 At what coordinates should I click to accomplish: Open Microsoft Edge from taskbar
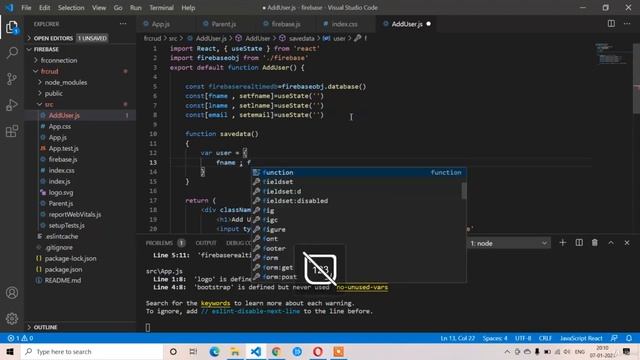tap(214, 351)
